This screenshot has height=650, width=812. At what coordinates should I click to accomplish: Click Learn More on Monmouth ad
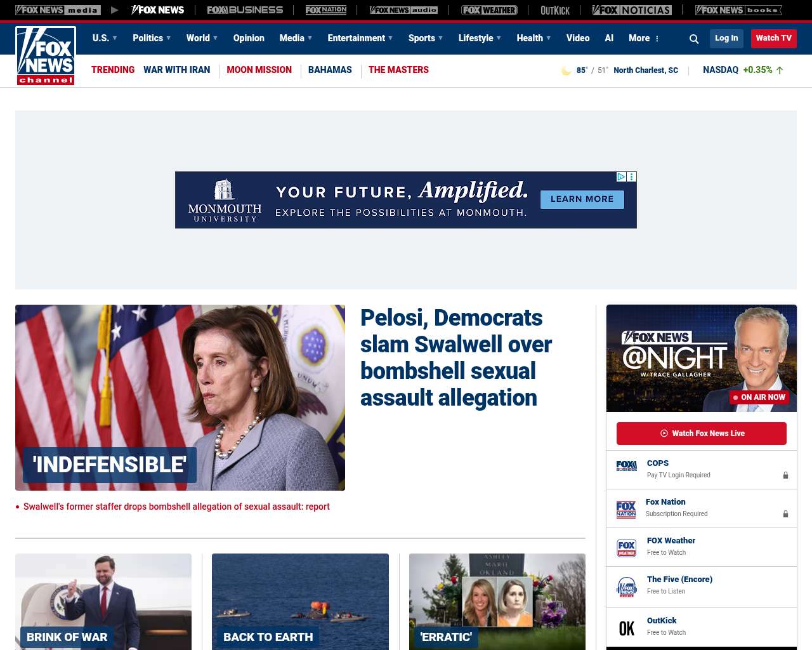(x=582, y=199)
